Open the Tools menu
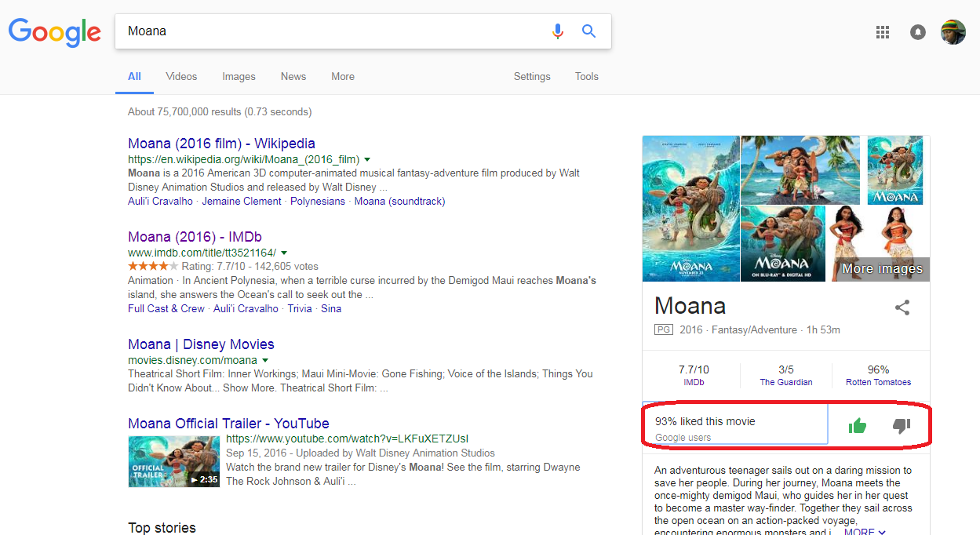The height and width of the screenshot is (535, 980). pos(587,76)
